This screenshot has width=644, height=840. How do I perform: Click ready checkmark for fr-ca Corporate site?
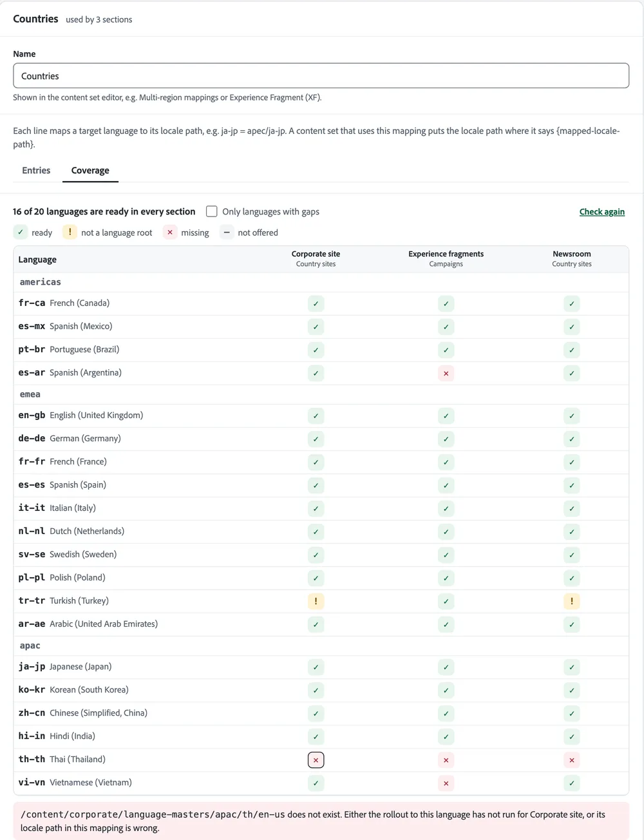316,303
